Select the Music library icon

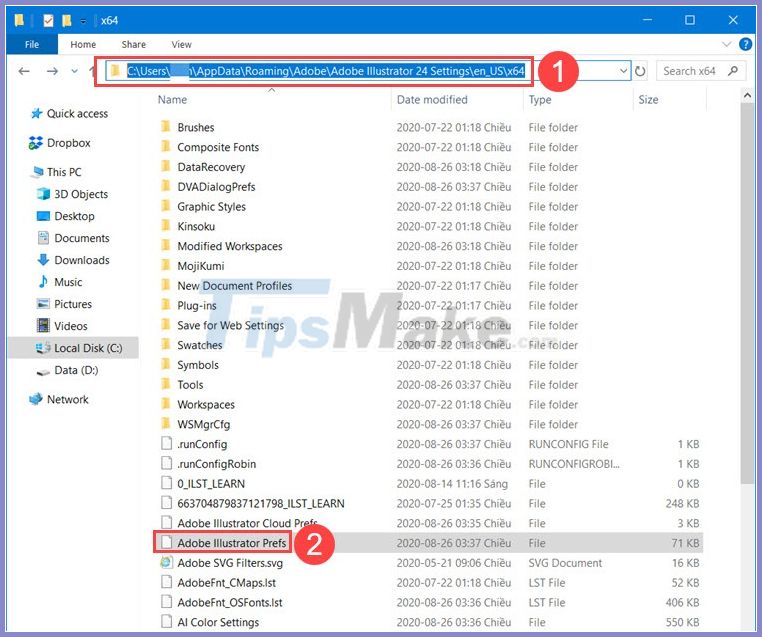tap(44, 282)
